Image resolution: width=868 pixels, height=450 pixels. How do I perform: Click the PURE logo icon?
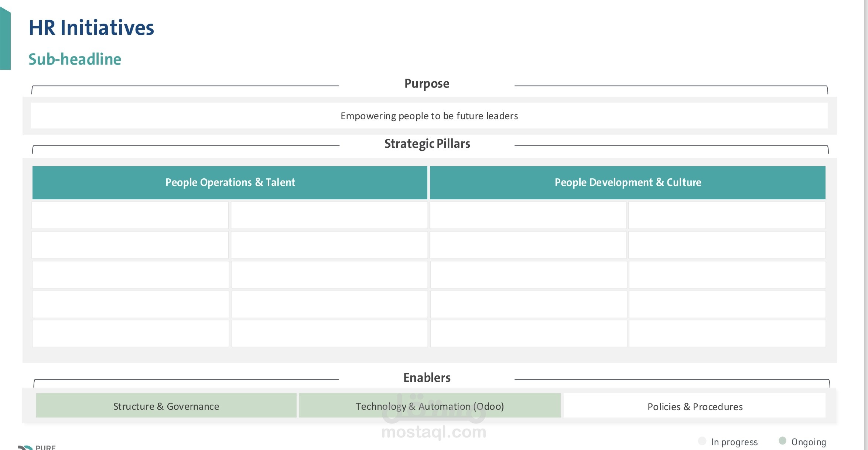click(x=25, y=447)
